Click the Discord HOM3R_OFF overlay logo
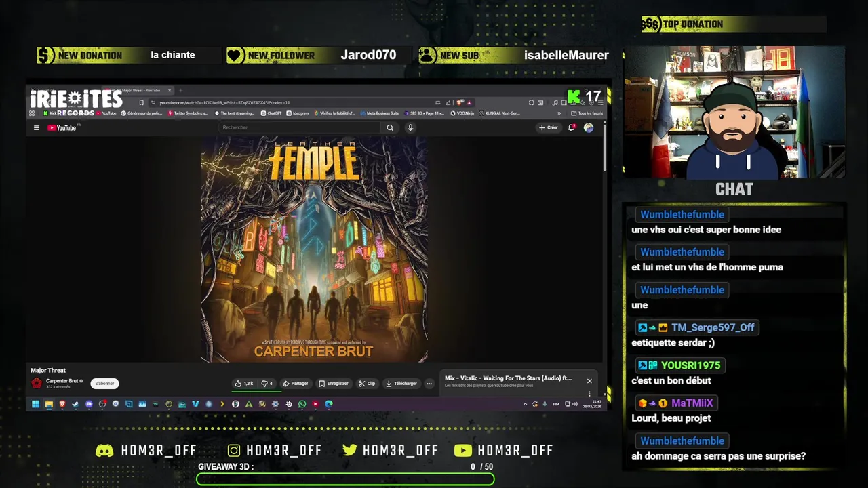The image size is (868, 488). (x=104, y=451)
